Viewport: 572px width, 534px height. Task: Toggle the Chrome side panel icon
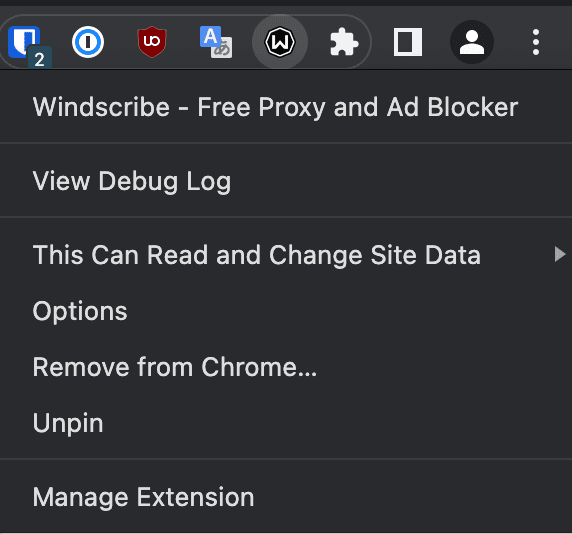coord(408,42)
